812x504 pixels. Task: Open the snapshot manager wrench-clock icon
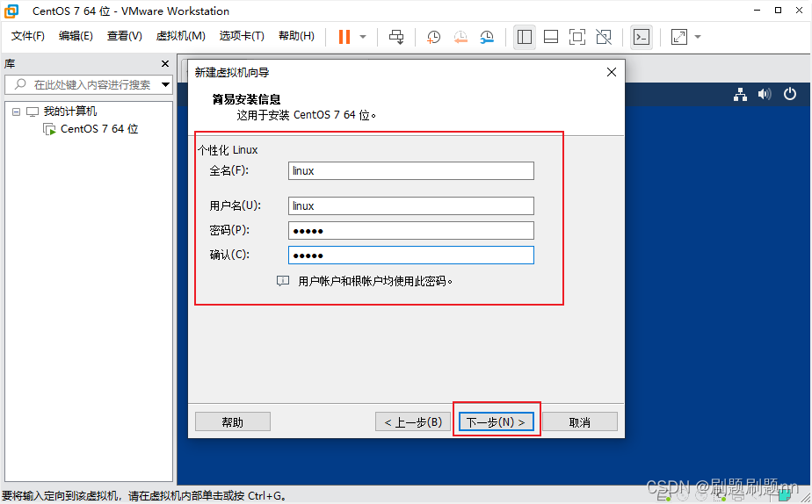coord(487,37)
